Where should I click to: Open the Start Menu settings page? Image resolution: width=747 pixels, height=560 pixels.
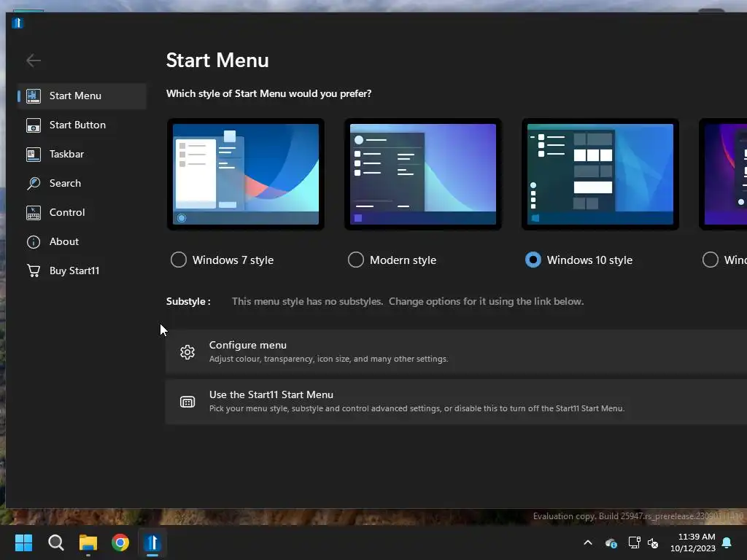click(x=82, y=96)
